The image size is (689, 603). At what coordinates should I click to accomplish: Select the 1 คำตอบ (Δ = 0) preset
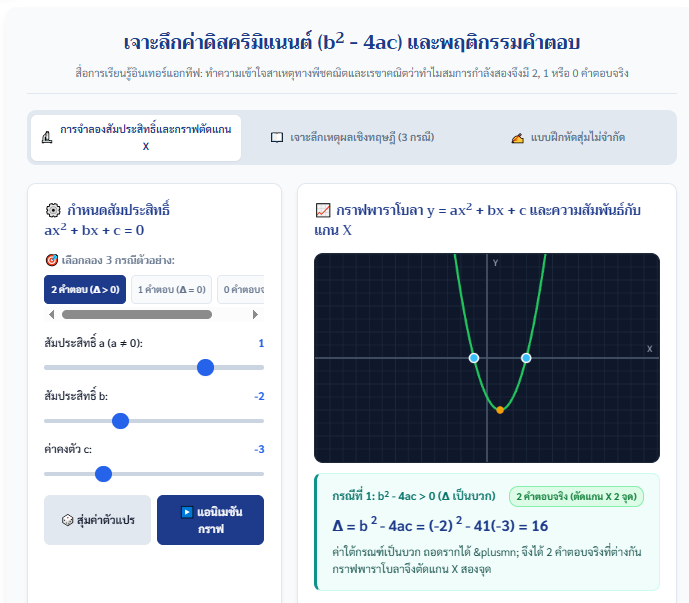(x=171, y=290)
